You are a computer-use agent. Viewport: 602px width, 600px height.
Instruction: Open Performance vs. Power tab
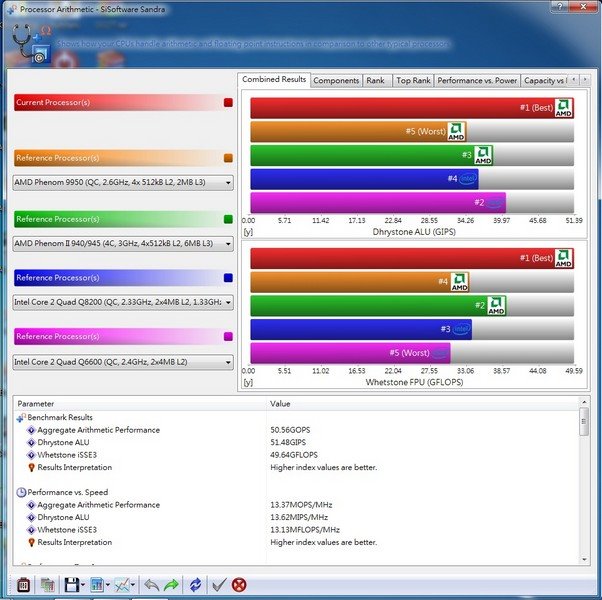click(477, 81)
